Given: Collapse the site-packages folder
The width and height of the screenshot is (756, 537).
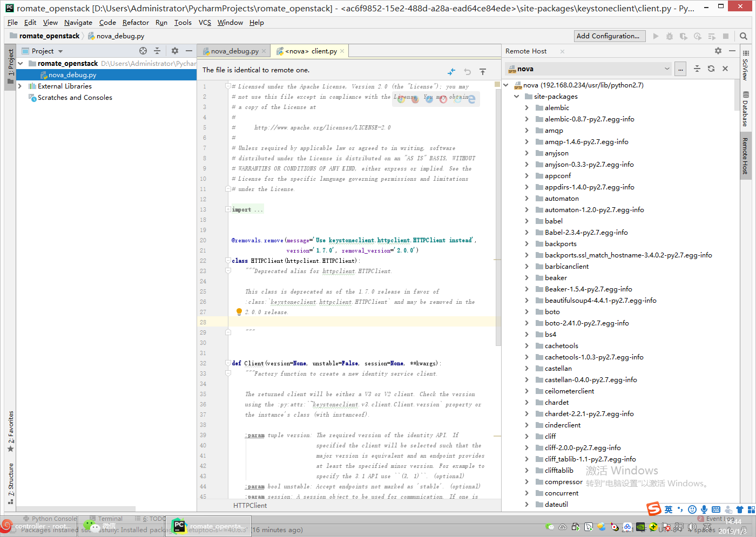Looking at the screenshot, I should point(517,97).
